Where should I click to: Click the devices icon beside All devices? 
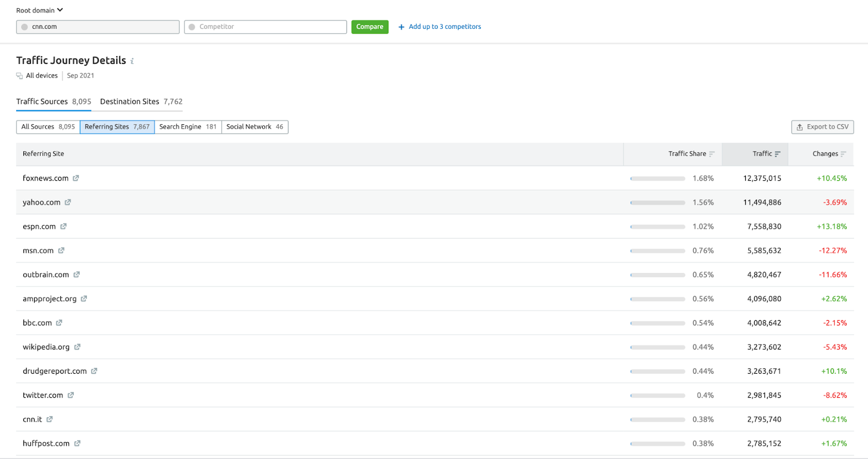click(x=20, y=76)
